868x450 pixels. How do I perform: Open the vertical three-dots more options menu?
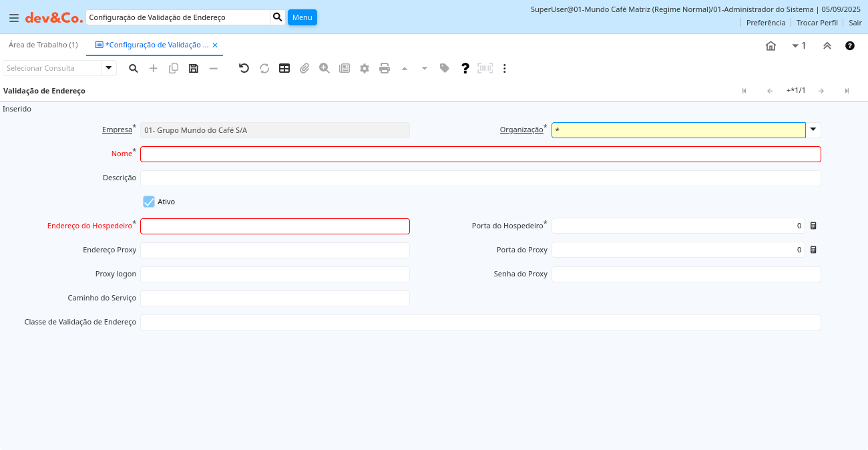tap(505, 68)
